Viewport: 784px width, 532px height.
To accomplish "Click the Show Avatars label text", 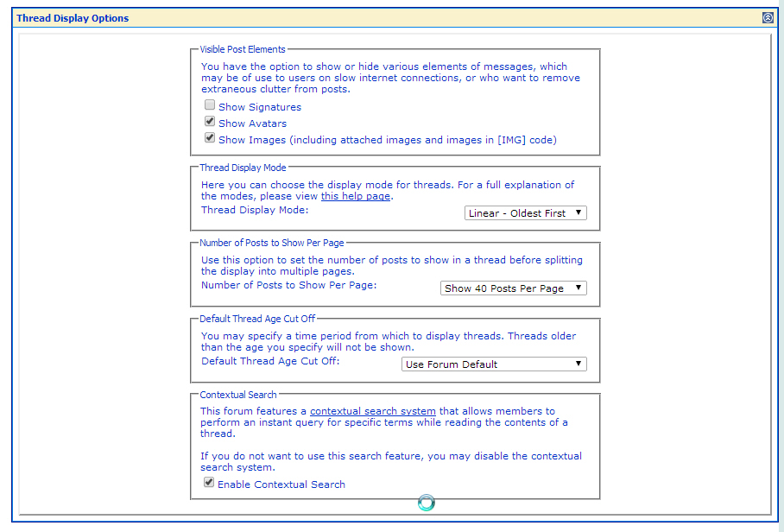I will click(x=252, y=123).
